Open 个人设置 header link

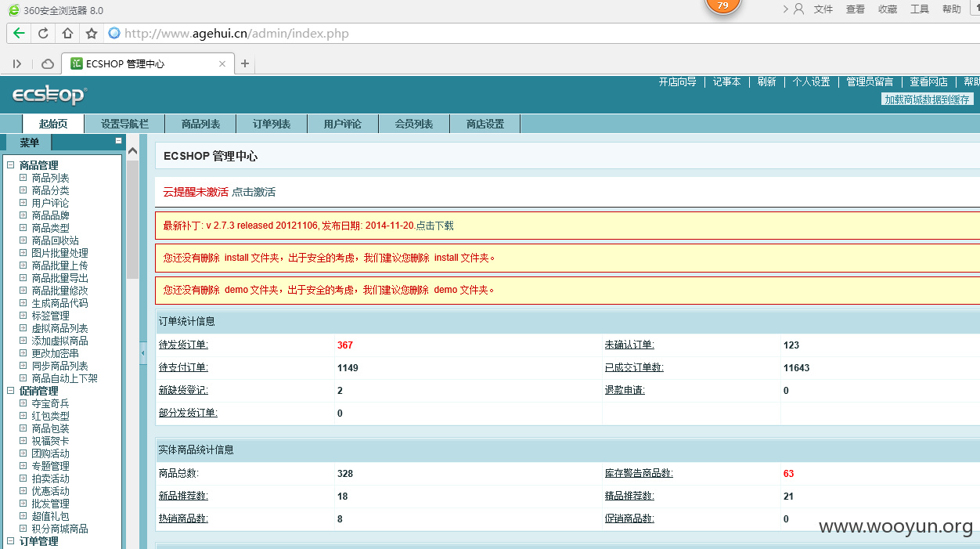(x=811, y=81)
